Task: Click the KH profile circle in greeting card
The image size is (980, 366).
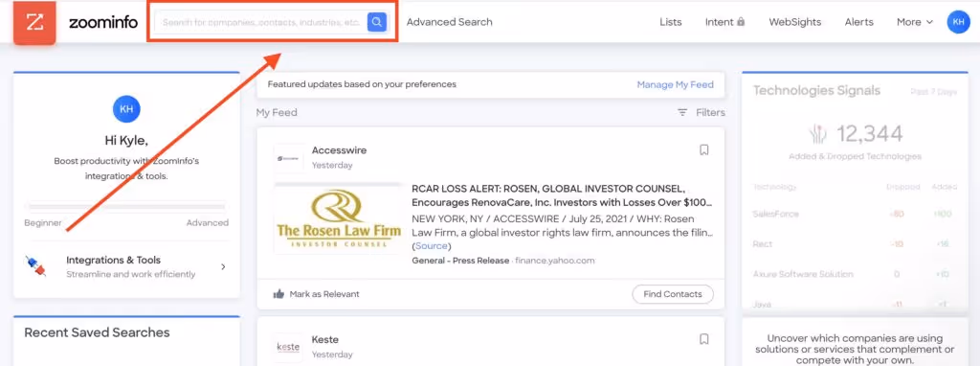Action: click(126, 109)
